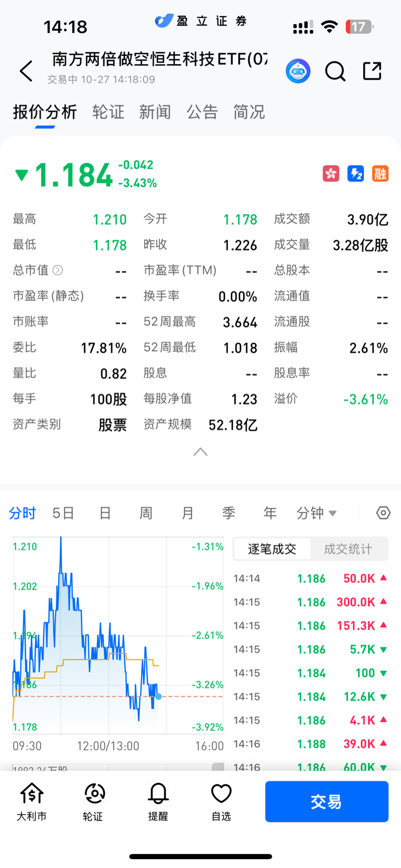Tap the 溢价 value -3.61%

tap(365, 399)
